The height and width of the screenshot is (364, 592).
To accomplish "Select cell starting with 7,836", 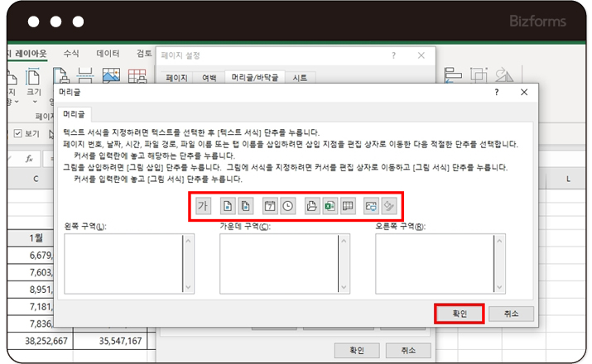I will coord(31,323).
